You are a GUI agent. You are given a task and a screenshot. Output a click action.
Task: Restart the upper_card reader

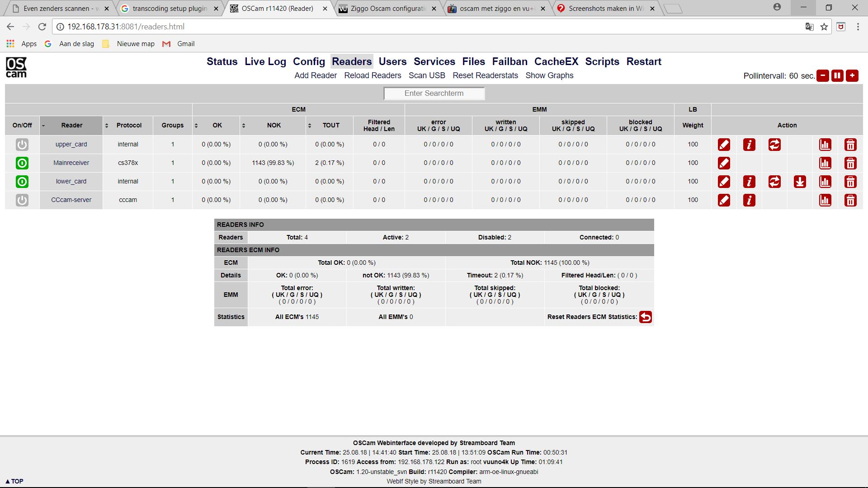774,145
